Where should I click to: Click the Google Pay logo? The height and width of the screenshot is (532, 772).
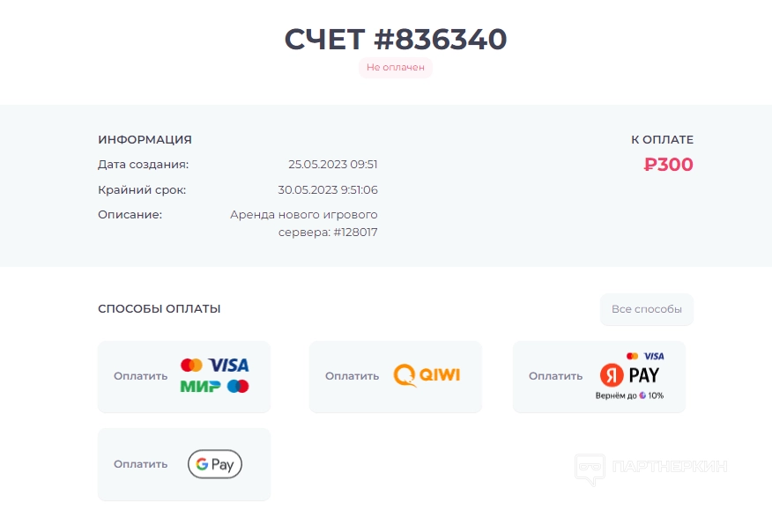click(x=215, y=464)
